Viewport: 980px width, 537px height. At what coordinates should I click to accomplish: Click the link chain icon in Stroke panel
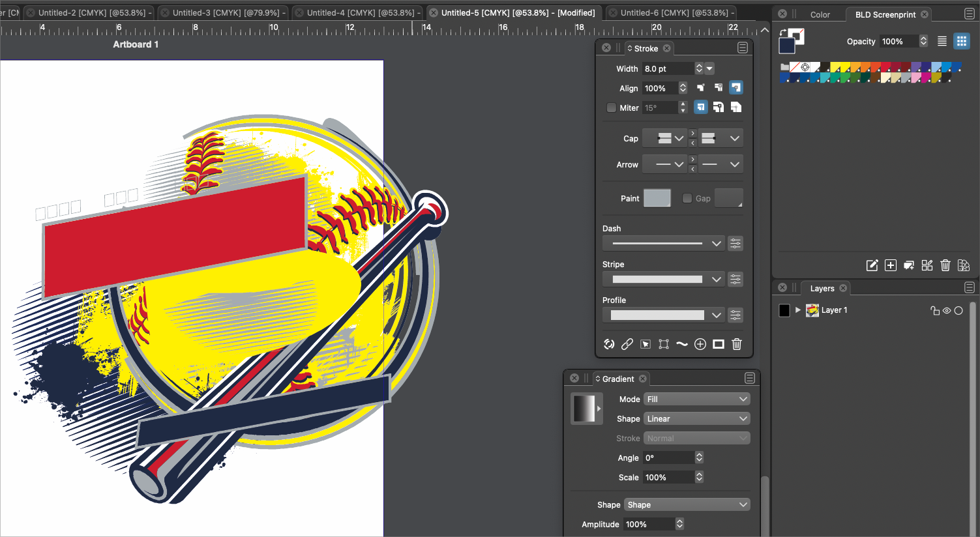627,344
